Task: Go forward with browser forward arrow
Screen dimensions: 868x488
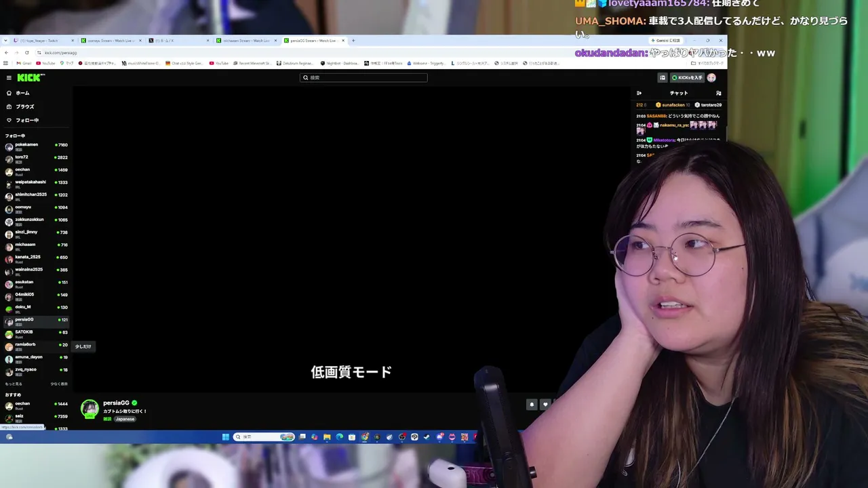Action: tap(16, 52)
